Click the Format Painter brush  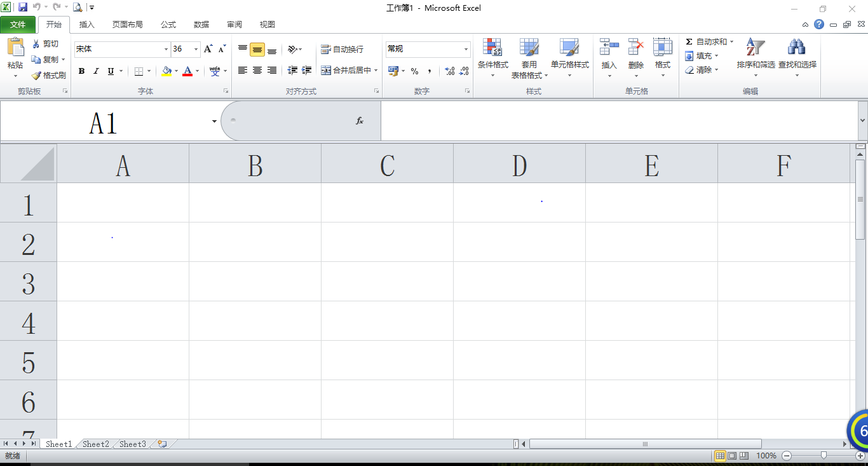pos(49,75)
